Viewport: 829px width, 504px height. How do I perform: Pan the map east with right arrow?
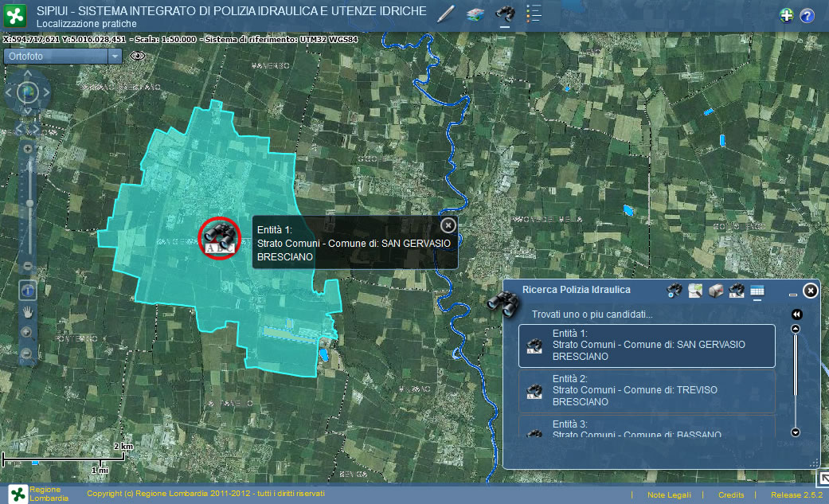(46, 92)
